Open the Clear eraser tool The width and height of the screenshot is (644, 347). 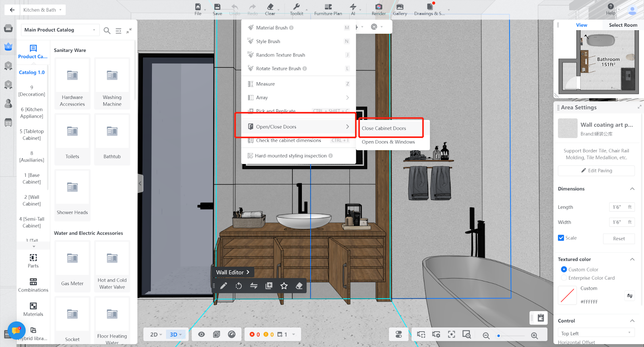[x=270, y=7]
